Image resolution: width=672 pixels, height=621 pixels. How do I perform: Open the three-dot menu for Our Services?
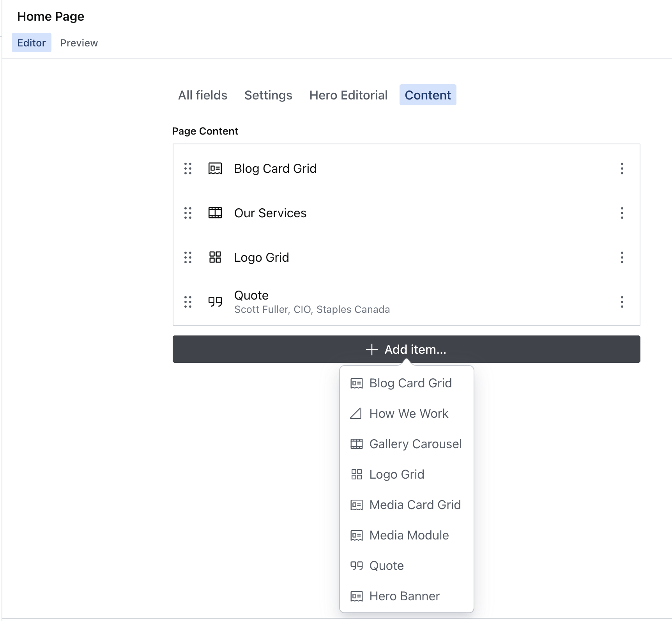[x=622, y=213]
